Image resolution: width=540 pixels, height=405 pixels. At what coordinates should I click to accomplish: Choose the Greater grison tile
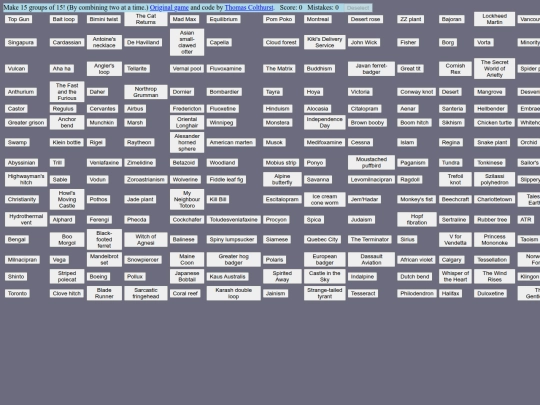pyautogui.click(x=26, y=123)
